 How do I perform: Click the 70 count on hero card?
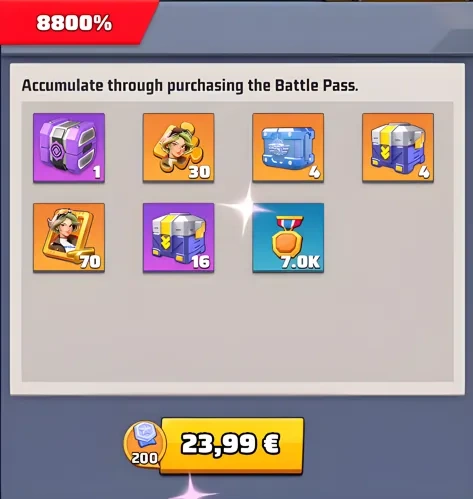click(90, 262)
